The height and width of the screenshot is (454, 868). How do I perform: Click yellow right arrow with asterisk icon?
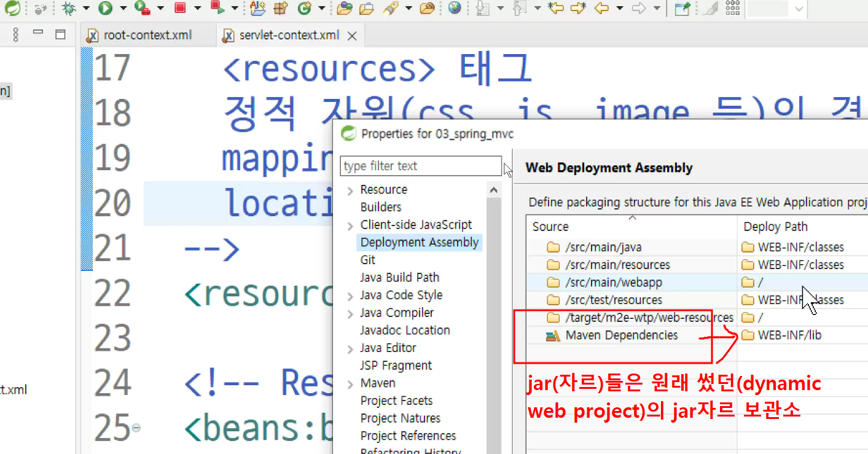[x=578, y=8]
